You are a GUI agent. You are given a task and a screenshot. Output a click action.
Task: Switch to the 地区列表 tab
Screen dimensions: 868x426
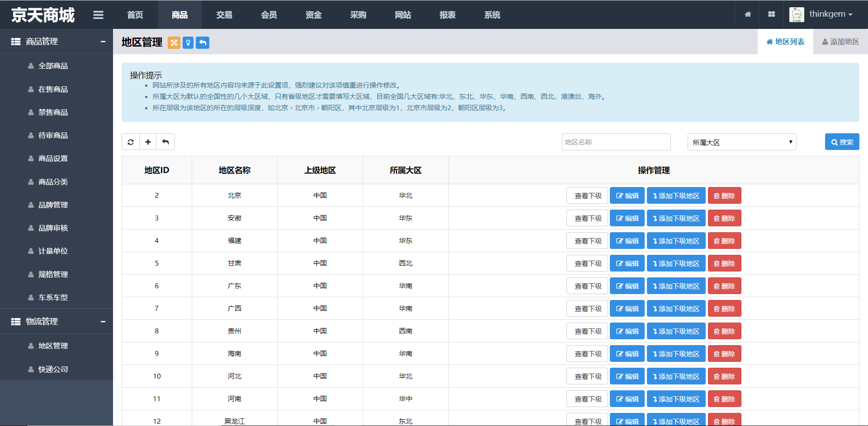[785, 42]
